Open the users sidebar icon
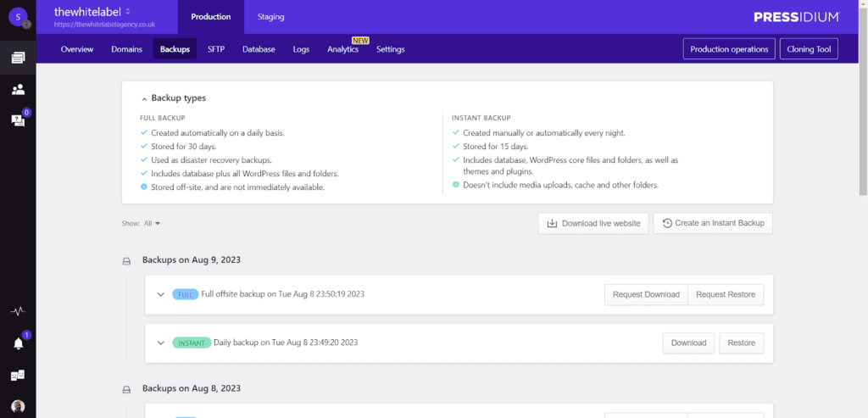This screenshot has width=868, height=418. click(x=18, y=90)
